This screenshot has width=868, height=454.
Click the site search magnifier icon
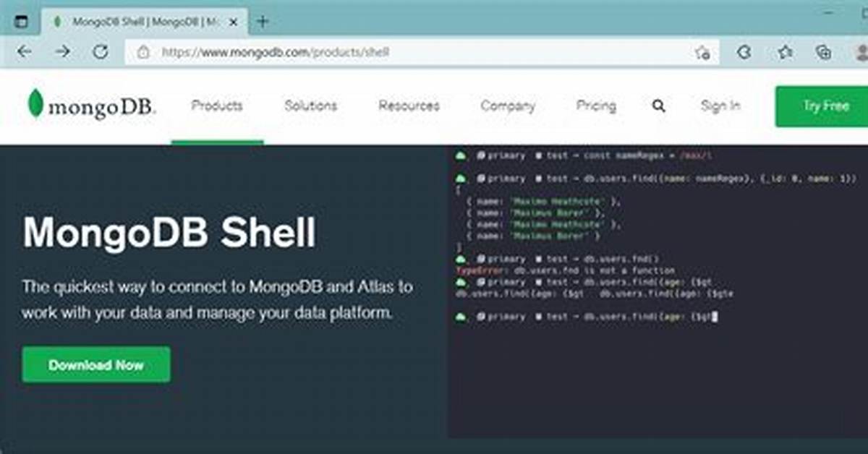pos(658,106)
